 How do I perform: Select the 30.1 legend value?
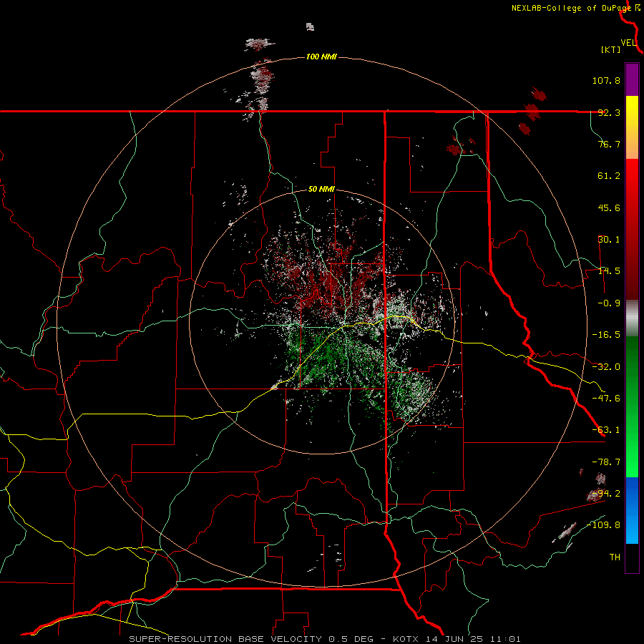coord(609,240)
